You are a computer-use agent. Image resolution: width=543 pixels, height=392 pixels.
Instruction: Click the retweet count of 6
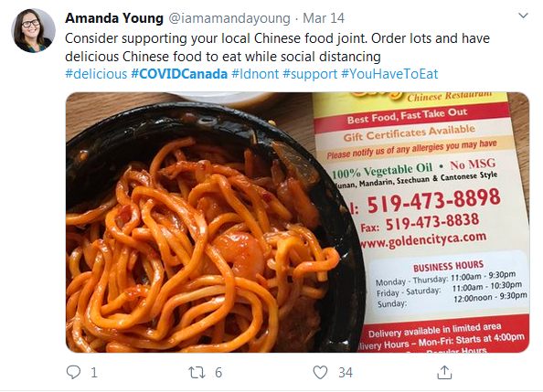pyautogui.click(x=218, y=373)
